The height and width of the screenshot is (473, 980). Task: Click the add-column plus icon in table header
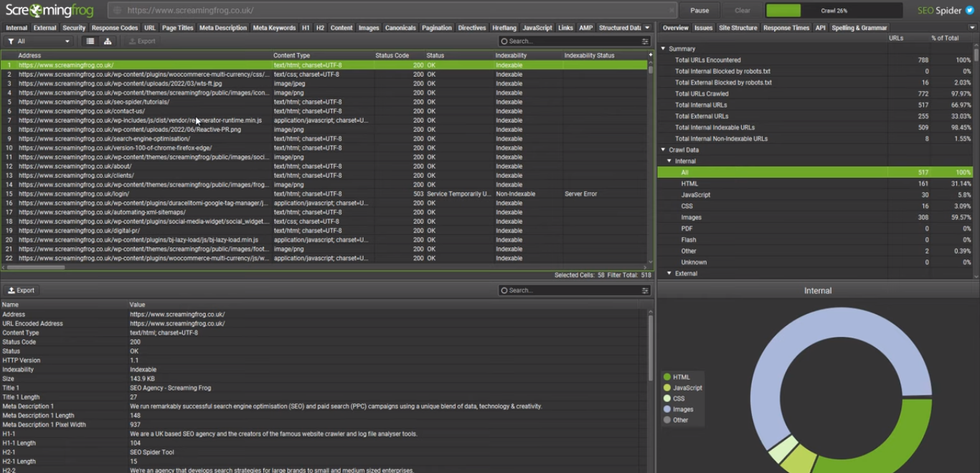pos(650,55)
